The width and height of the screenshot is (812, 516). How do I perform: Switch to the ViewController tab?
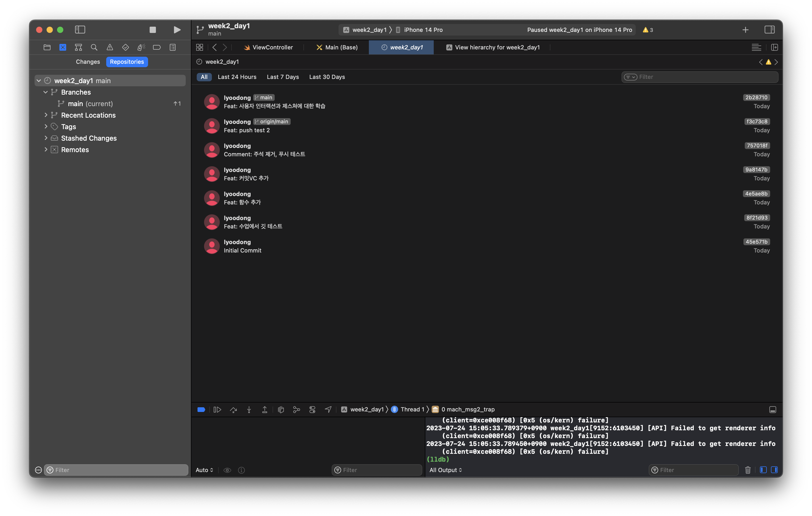click(x=268, y=48)
